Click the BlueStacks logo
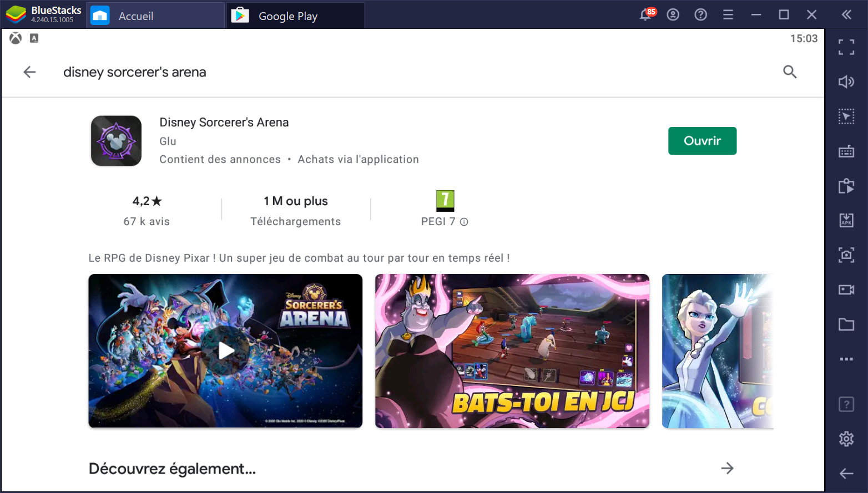The height and width of the screenshot is (493, 868). 16,14
